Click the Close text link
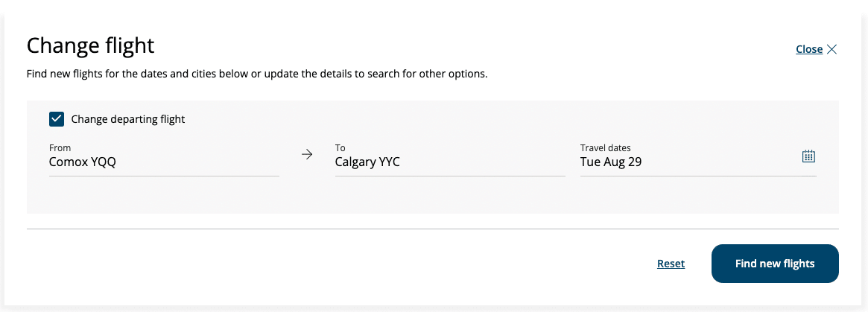This screenshot has height=312, width=868. [x=808, y=49]
